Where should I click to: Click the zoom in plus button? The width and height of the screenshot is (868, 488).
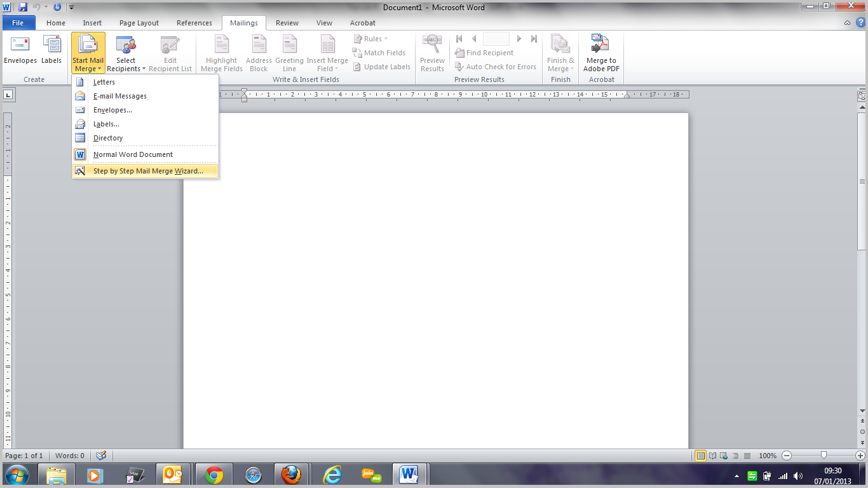click(860, 456)
